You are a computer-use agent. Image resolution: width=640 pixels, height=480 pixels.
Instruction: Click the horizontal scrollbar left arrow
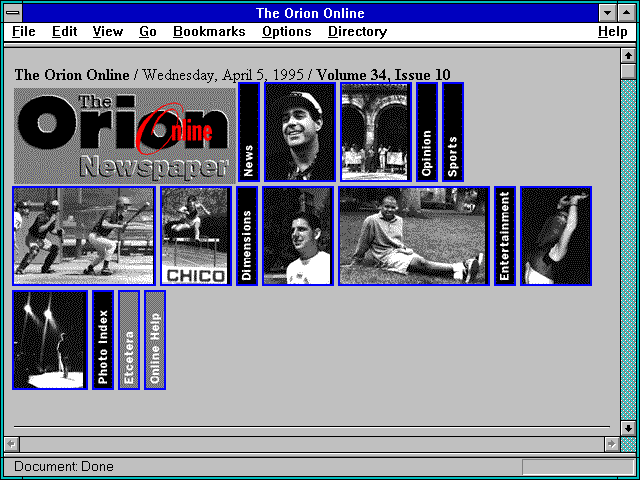pyautogui.click(x=11, y=444)
